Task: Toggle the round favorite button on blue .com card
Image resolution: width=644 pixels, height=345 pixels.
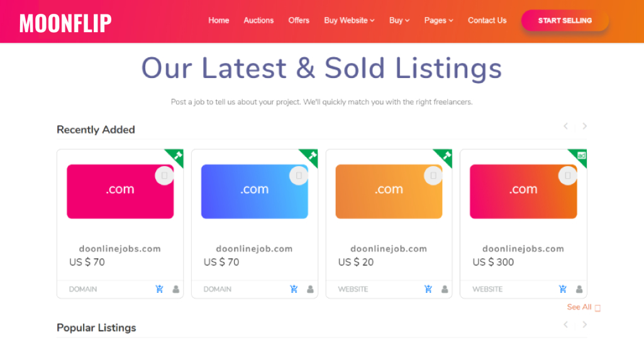Action: pyautogui.click(x=299, y=176)
